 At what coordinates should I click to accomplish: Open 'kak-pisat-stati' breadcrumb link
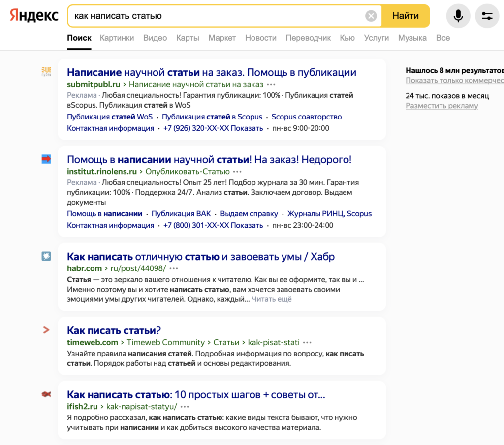[274, 342]
